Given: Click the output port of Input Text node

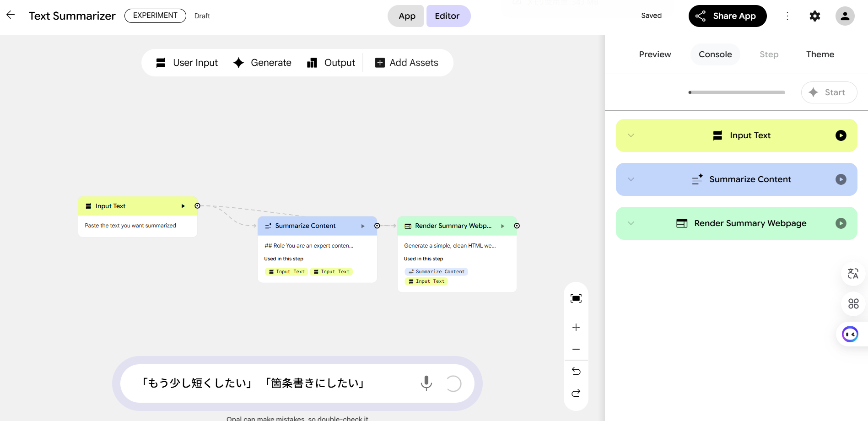Looking at the screenshot, I should tap(197, 206).
